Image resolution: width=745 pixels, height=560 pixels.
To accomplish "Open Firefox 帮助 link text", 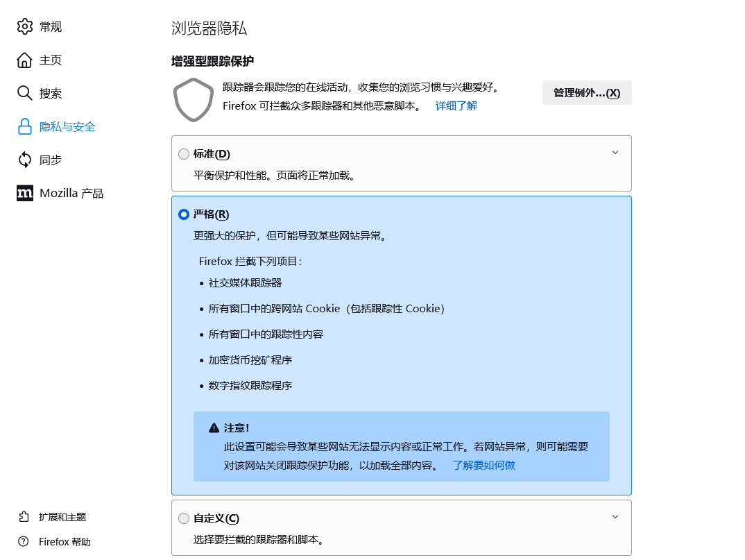I will tap(65, 541).
